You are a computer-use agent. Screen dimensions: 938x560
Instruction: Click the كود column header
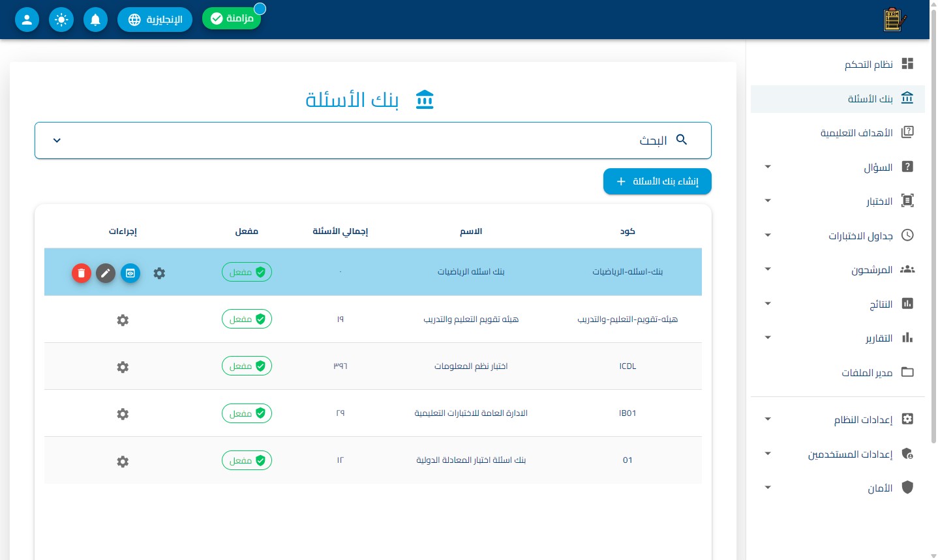click(628, 231)
